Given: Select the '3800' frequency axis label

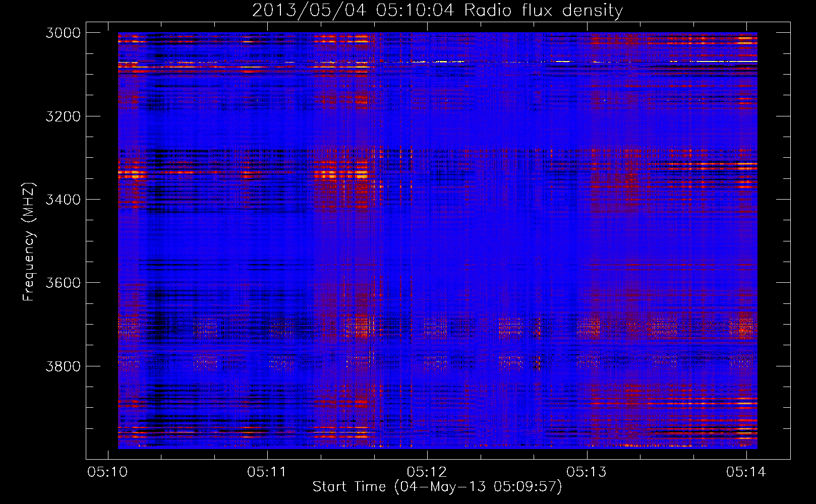Looking at the screenshot, I should click(x=63, y=366).
